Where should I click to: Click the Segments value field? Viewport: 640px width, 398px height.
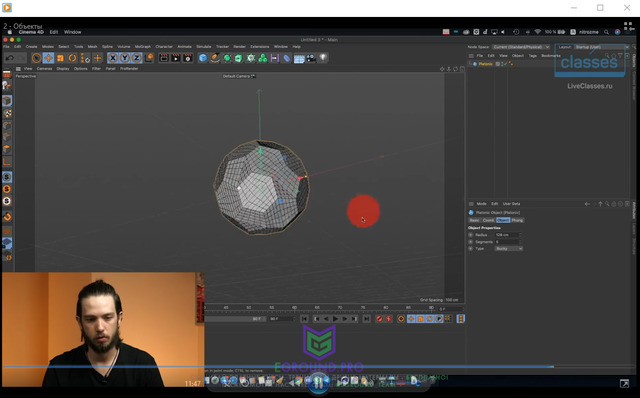(x=507, y=242)
